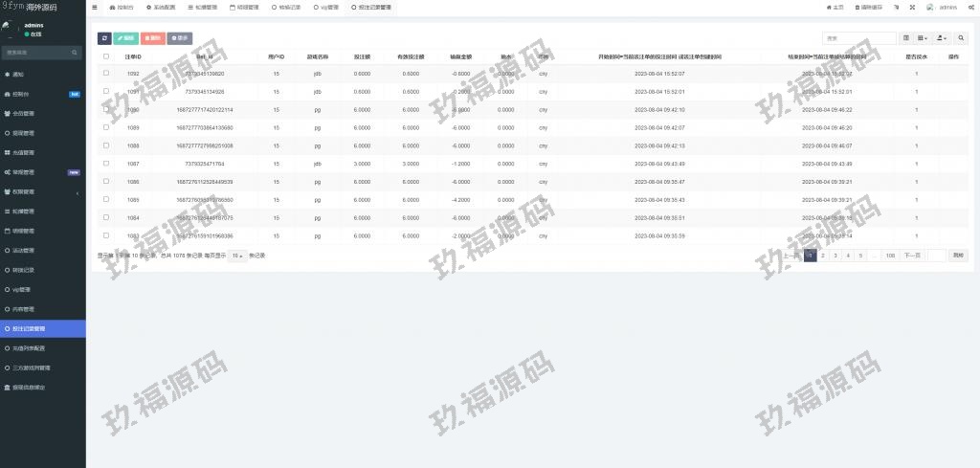Viewport: 980px width, 468px height.
Task: Click the red delete button
Action: click(x=152, y=38)
